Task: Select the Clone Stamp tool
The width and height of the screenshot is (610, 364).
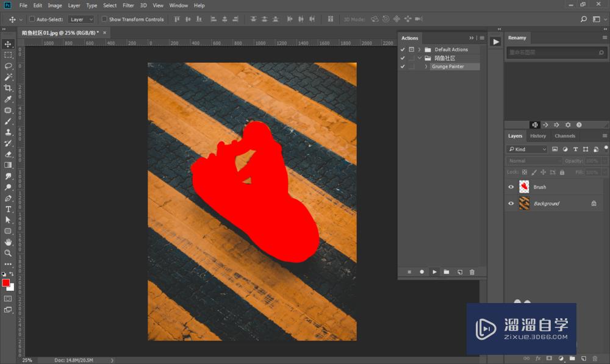Action: click(8, 132)
